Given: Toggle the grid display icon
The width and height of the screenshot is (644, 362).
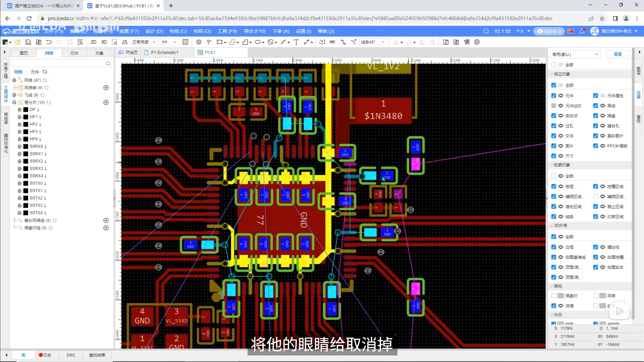Looking at the screenshot, I should coord(185,42).
